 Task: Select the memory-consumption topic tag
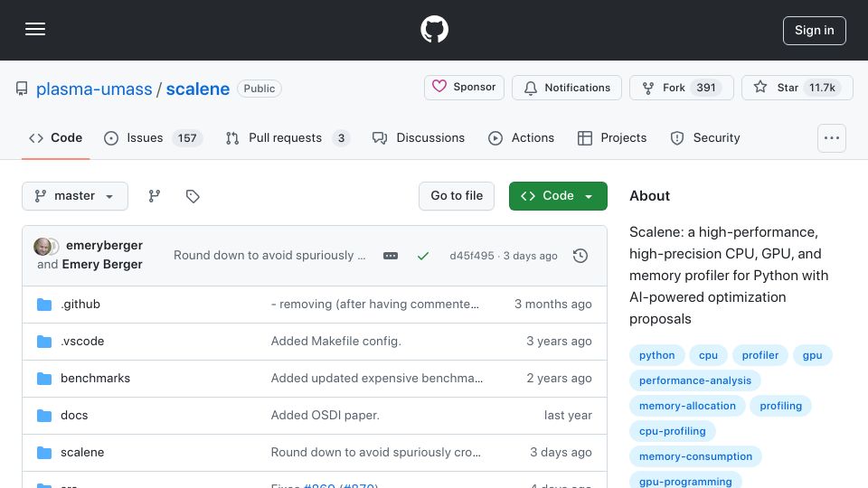(696, 457)
